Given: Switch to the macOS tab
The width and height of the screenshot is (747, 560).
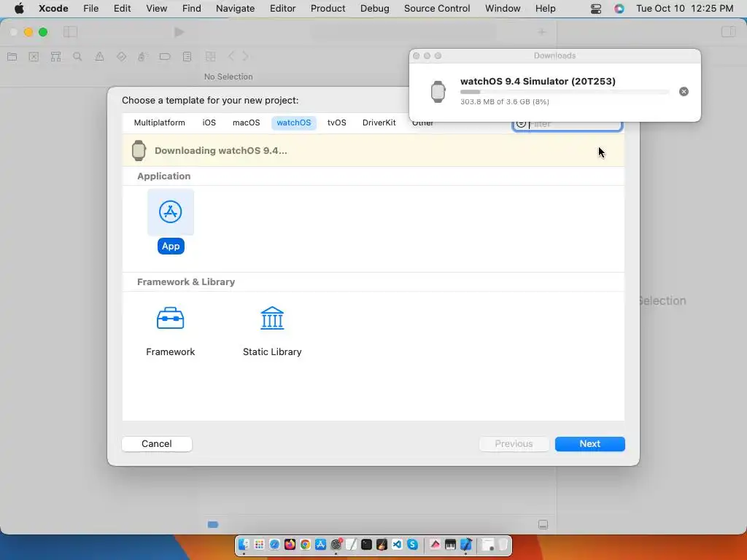Looking at the screenshot, I should (246, 122).
